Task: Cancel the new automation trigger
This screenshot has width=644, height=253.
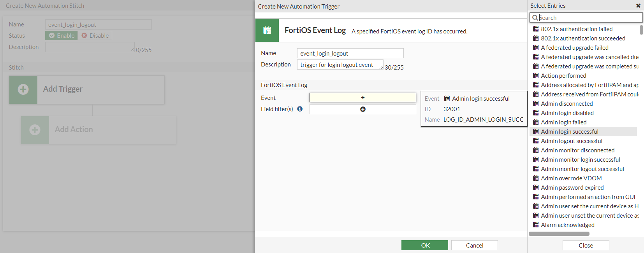Action: point(475,245)
